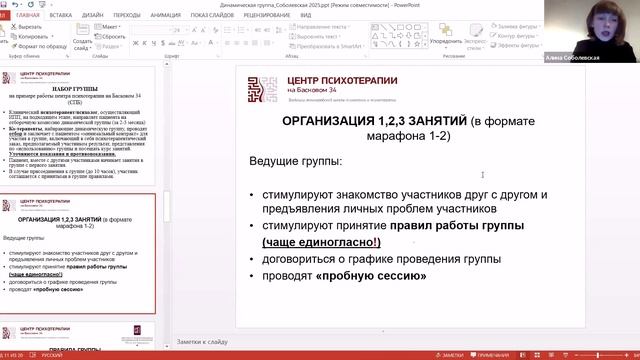Toggle Bold (Ж) formatting
The image size is (640, 360).
136,43
